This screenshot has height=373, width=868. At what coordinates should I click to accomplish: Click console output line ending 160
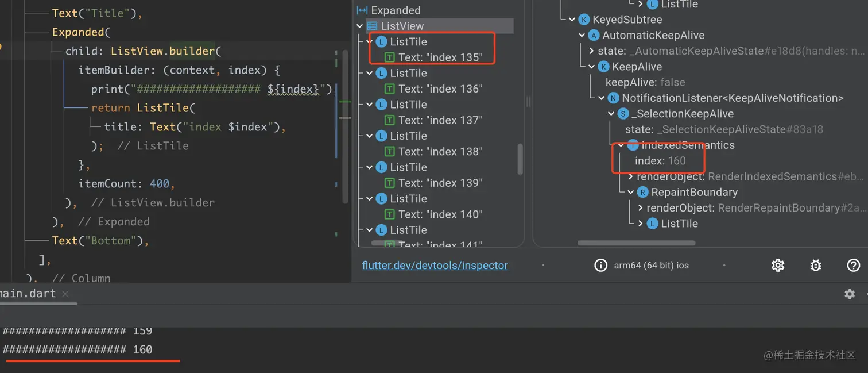click(77, 349)
